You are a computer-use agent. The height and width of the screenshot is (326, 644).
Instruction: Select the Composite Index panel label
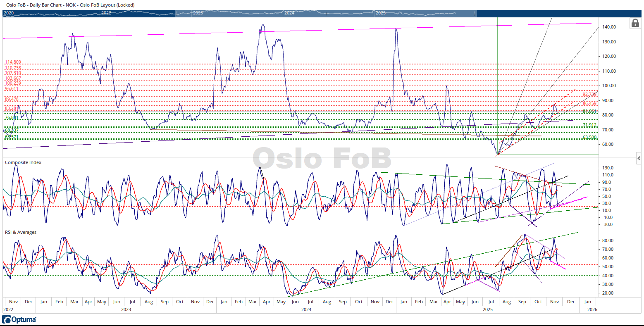point(23,162)
